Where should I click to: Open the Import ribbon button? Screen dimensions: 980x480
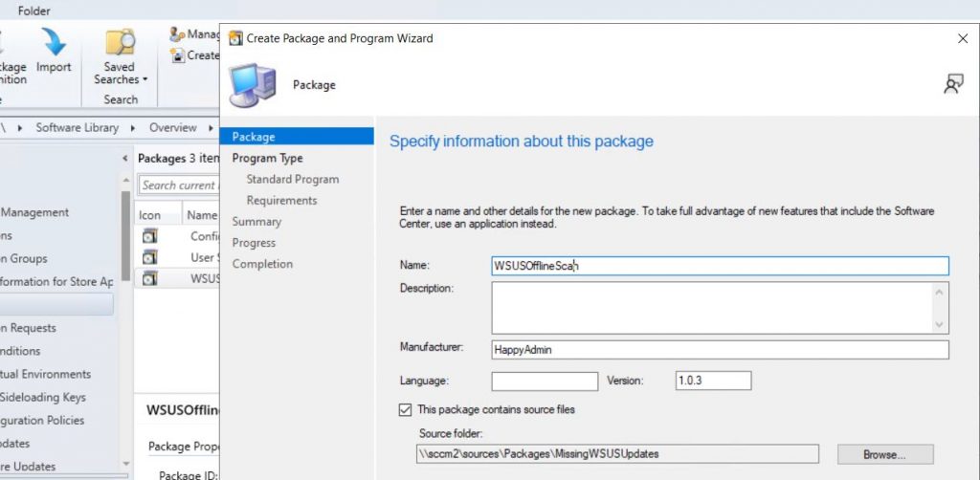54,52
